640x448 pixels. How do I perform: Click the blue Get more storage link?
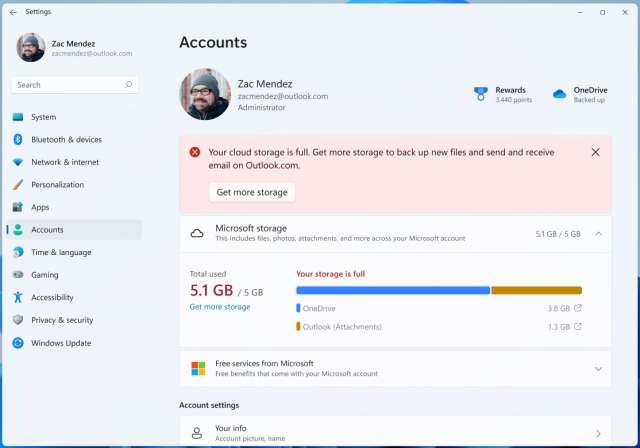[220, 307]
